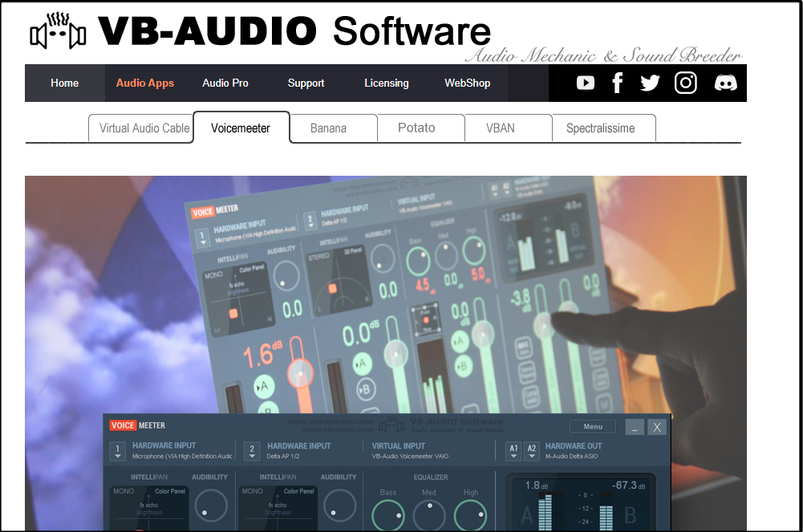Toggle B bus of Virtual Input in tilted photo

pyautogui.click(x=463, y=366)
